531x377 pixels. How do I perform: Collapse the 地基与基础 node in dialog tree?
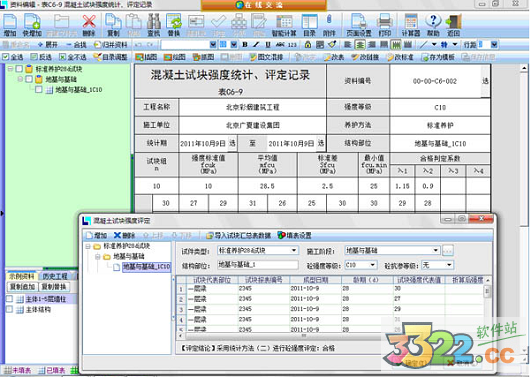pyautogui.click(x=98, y=256)
